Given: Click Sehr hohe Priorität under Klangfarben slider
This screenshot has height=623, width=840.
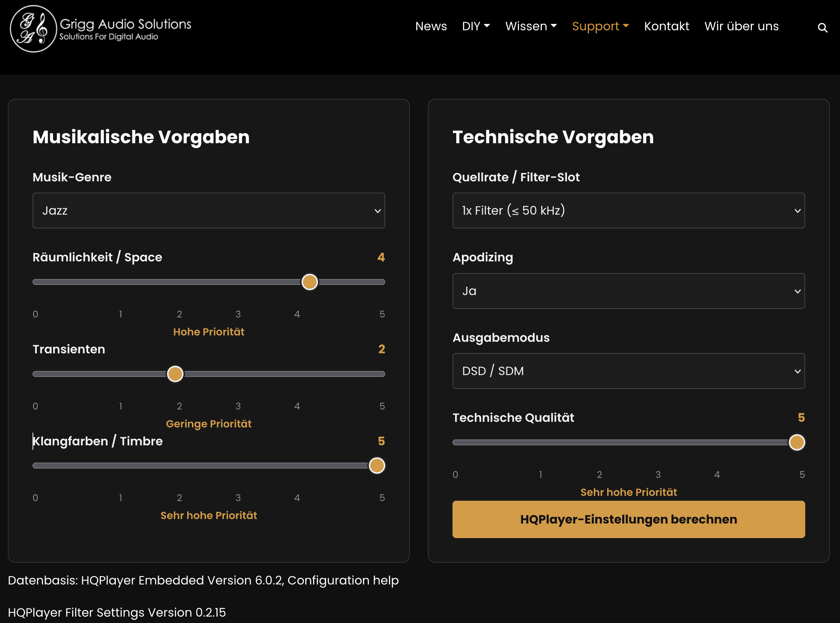Looking at the screenshot, I should coord(209,516).
